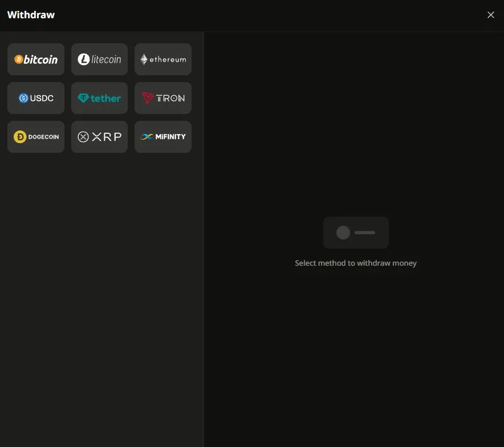Click the placeholder method graphic
The image size is (504, 447).
[x=356, y=233]
